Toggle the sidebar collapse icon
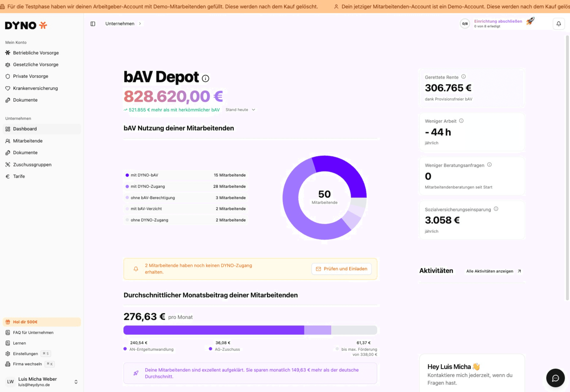 point(93,24)
